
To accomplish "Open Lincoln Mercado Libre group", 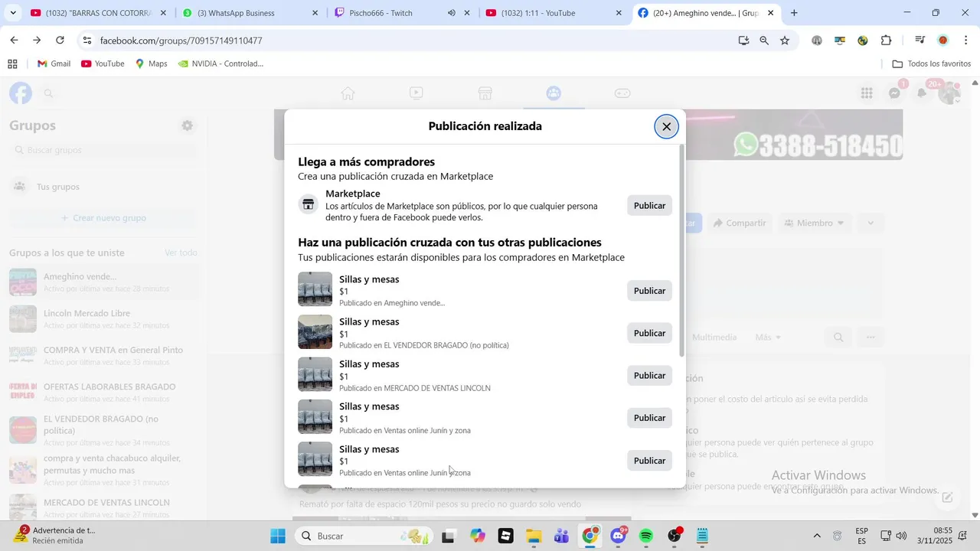I will [103, 319].
